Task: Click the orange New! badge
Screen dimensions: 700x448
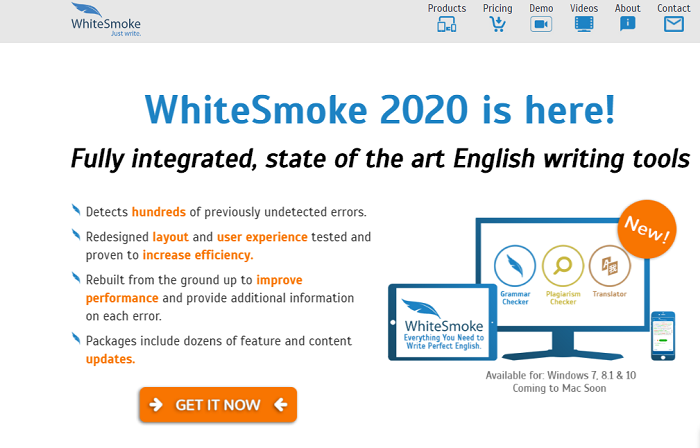Action: point(647,229)
